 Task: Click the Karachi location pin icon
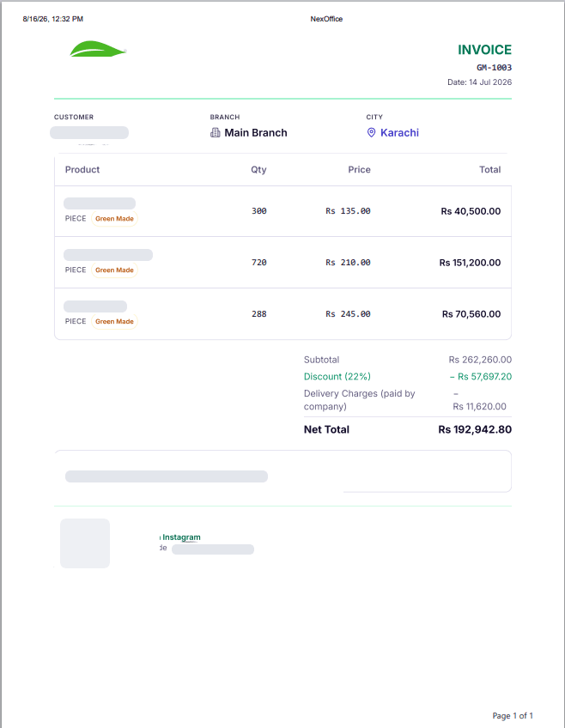pos(371,133)
